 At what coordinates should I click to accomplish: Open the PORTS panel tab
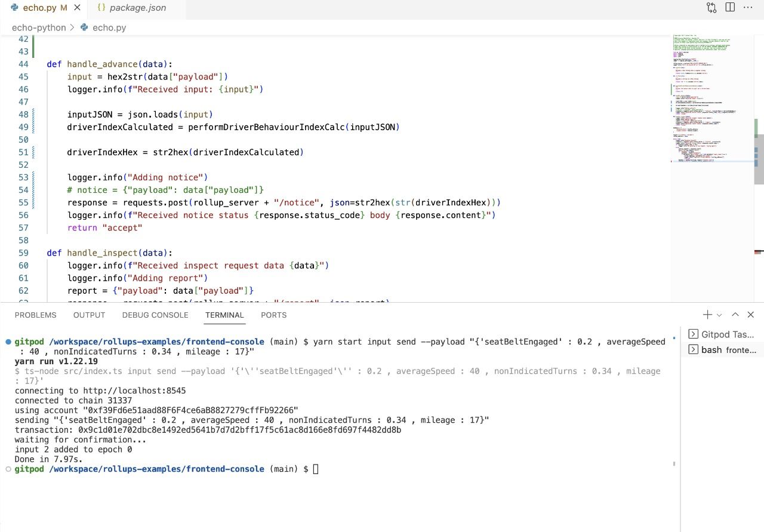click(273, 315)
